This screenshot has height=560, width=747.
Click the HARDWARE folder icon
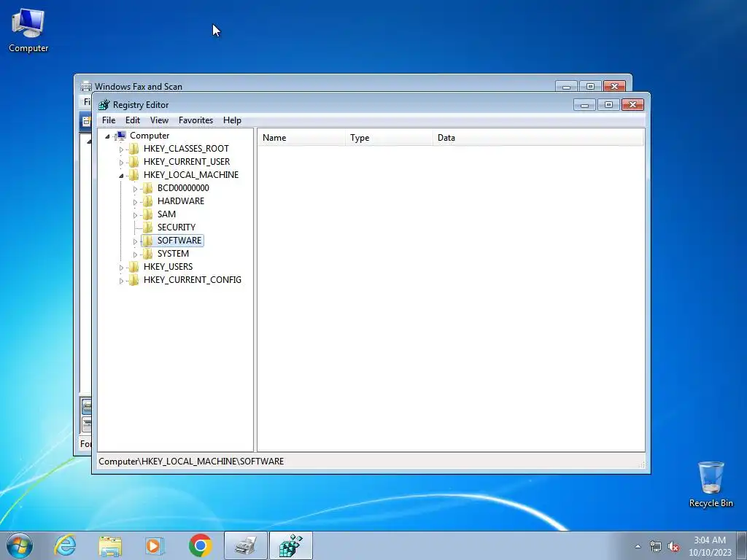[148, 201]
